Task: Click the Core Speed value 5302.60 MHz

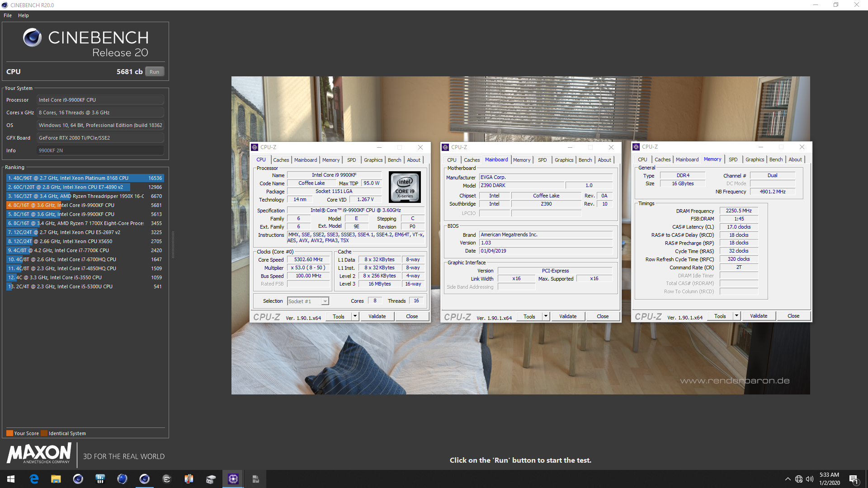Action: pyautogui.click(x=308, y=260)
